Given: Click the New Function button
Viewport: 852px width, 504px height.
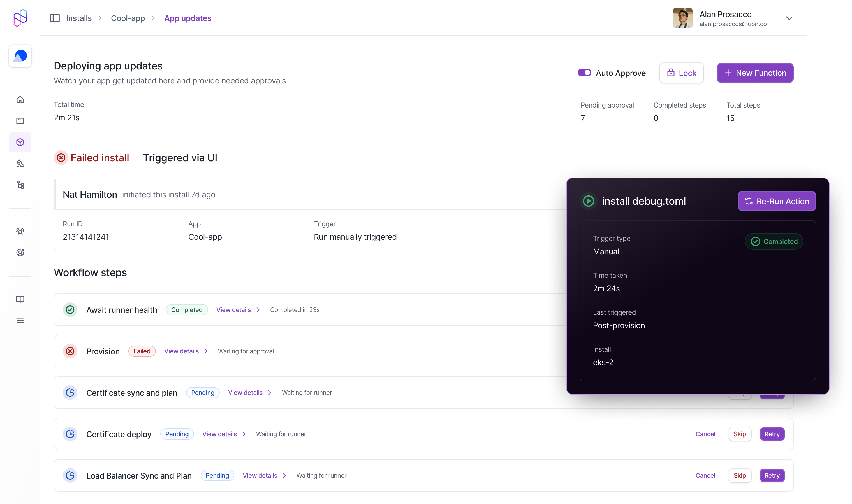Looking at the screenshot, I should (x=755, y=73).
